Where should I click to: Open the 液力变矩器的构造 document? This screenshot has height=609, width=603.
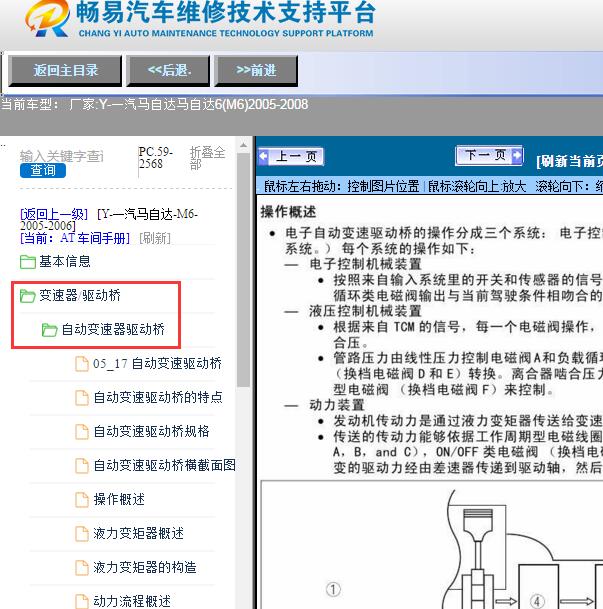pos(145,567)
